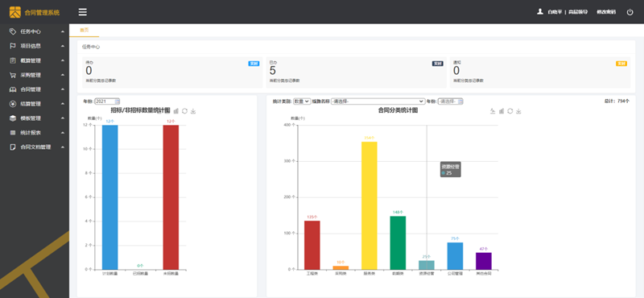Open the 已办 task count card
The height and width of the screenshot is (298, 644).
(356, 72)
